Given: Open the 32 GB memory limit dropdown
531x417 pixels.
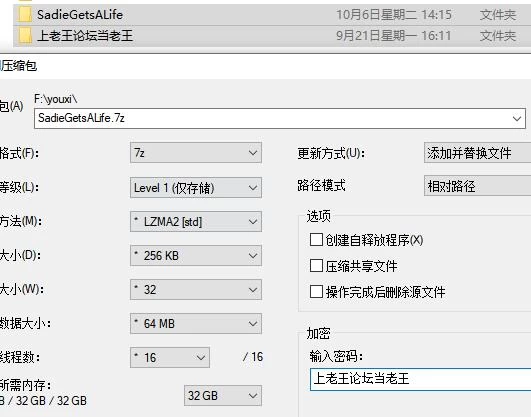Looking at the screenshot, I should 223,395.
